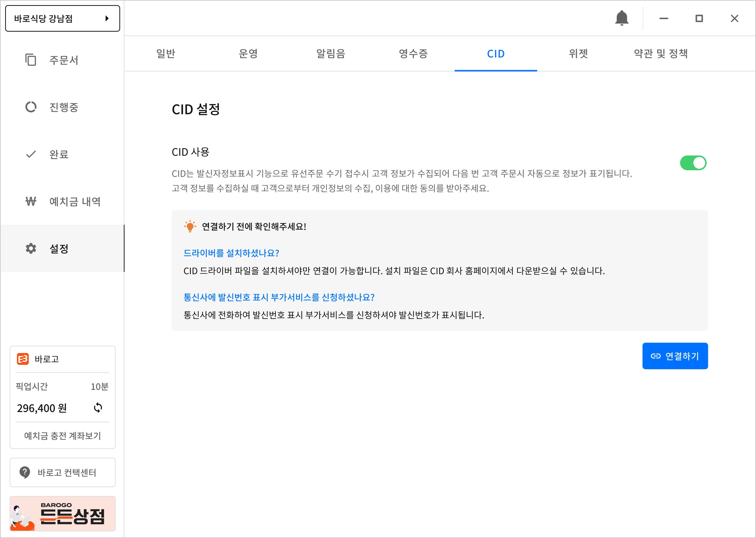The height and width of the screenshot is (538, 756).
Task: Expand the 바로식당 강남점 store selector
Action: (62, 18)
